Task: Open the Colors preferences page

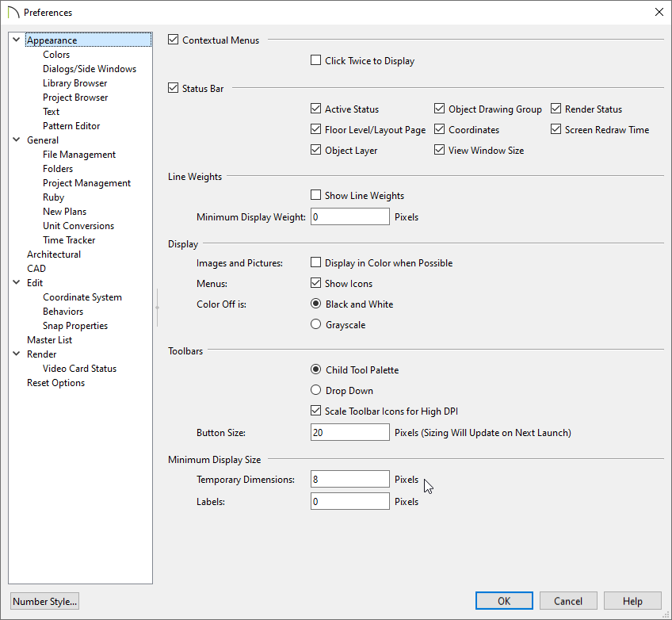Action: coord(56,55)
